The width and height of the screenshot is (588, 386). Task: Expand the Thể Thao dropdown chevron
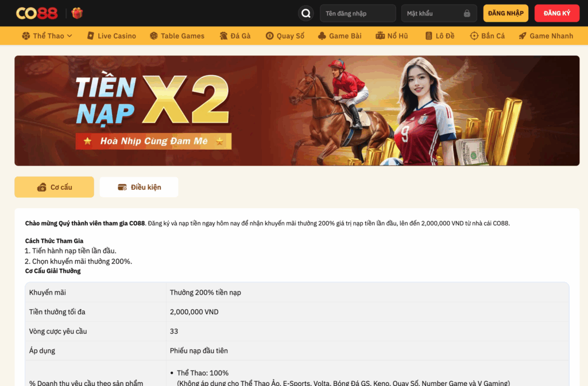[x=69, y=36]
